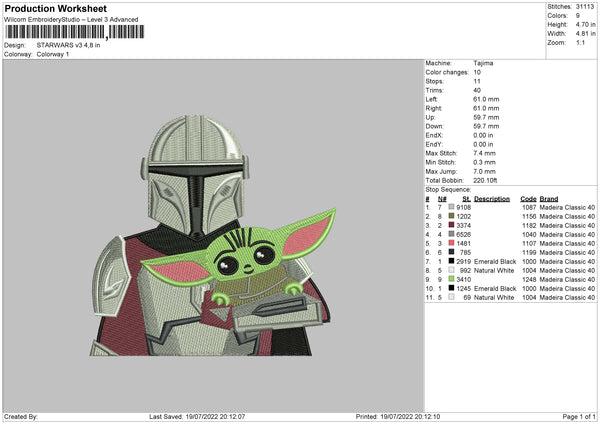Click the St. column header
The width and height of the screenshot is (600, 424).
[x=465, y=198]
